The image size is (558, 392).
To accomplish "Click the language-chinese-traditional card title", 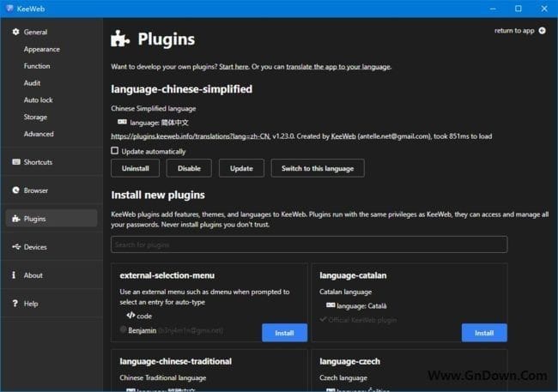I will pyautogui.click(x=175, y=361).
